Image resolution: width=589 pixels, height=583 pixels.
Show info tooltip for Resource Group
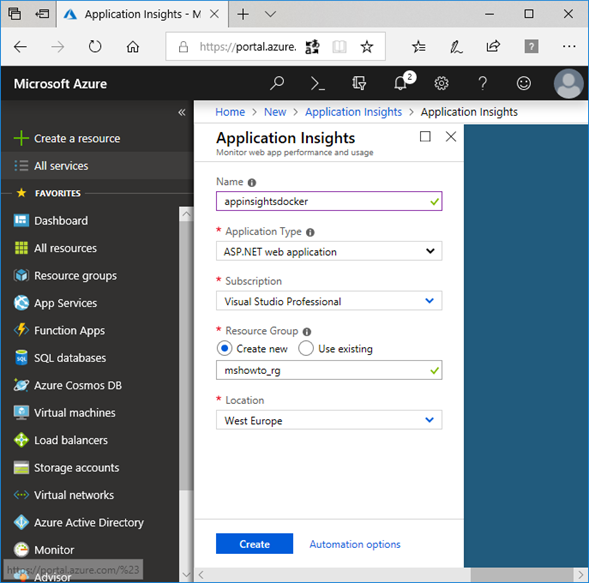tap(307, 332)
